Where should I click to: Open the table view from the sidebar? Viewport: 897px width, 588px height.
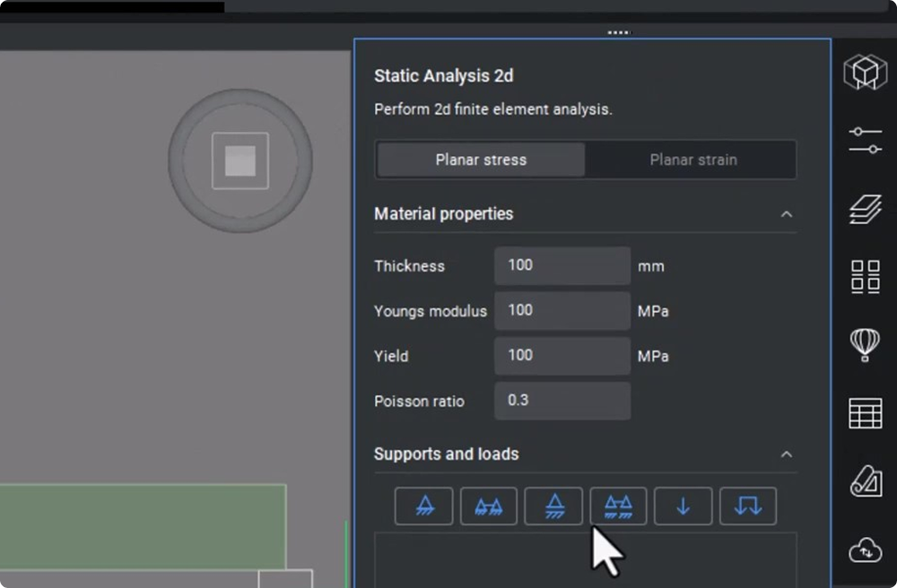point(865,413)
